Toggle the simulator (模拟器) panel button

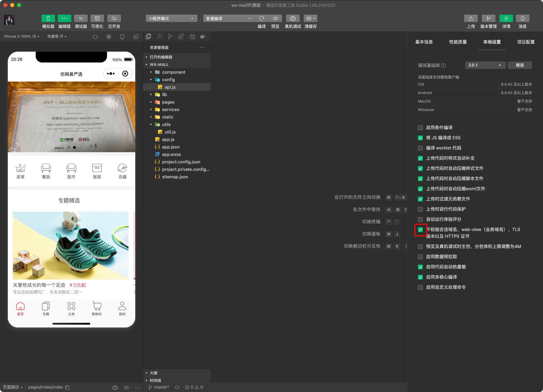[48, 18]
